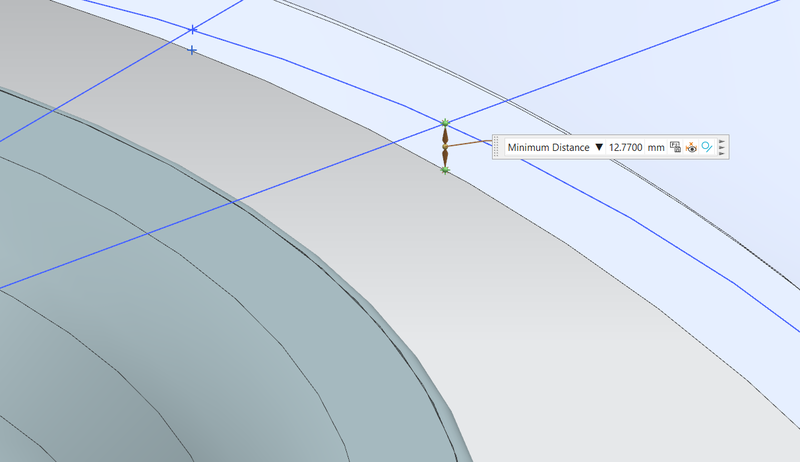
Task: Select the lower green measurement point
Action: pyautogui.click(x=445, y=171)
